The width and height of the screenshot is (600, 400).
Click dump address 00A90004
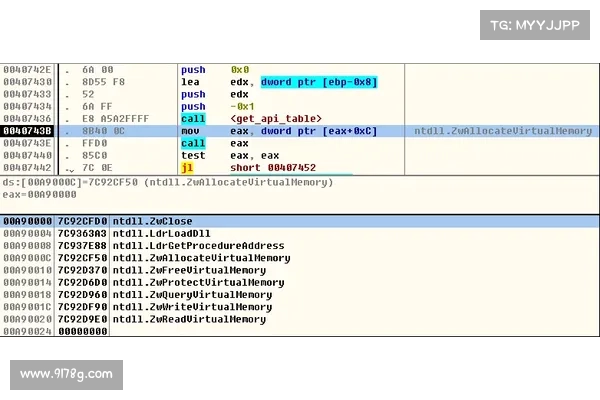click(27, 233)
